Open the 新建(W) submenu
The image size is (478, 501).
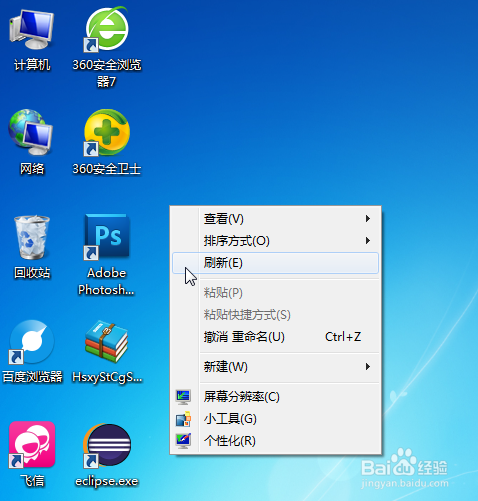(275, 367)
